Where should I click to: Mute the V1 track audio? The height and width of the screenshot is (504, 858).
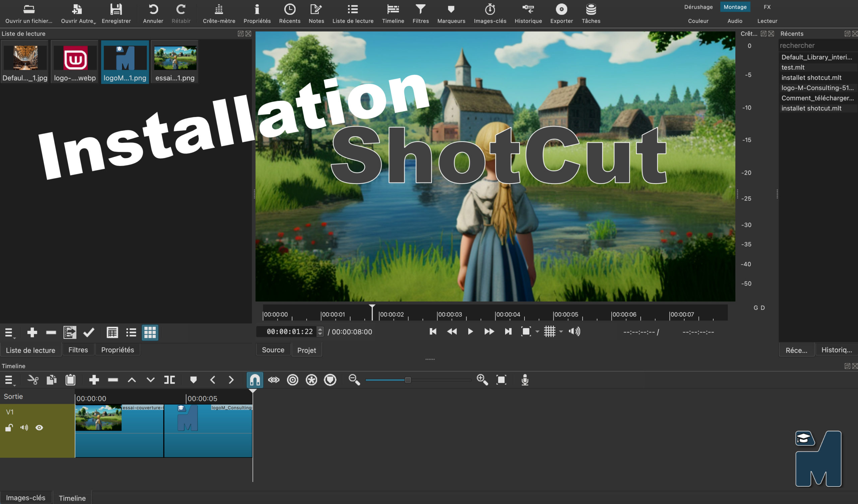tap(24, 428)
